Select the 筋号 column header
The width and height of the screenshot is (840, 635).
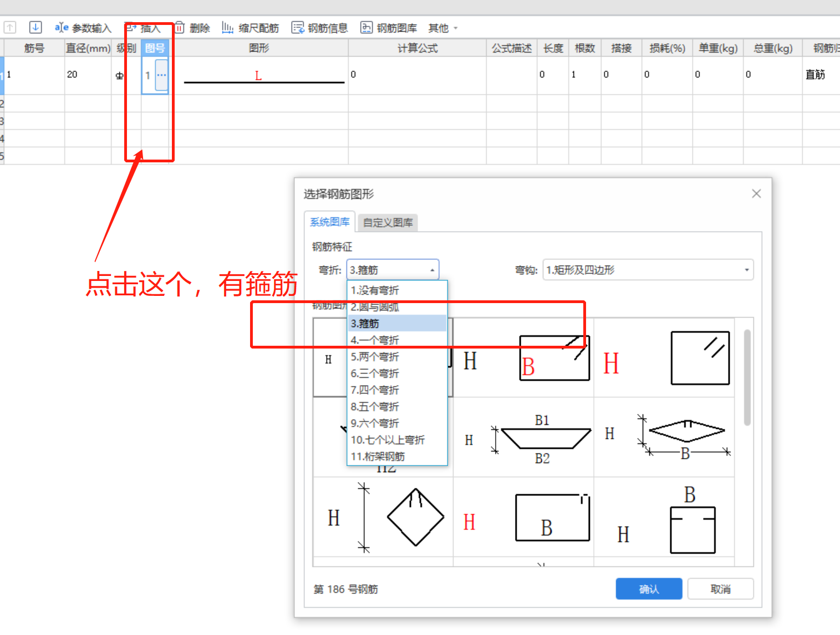(34, 48)
